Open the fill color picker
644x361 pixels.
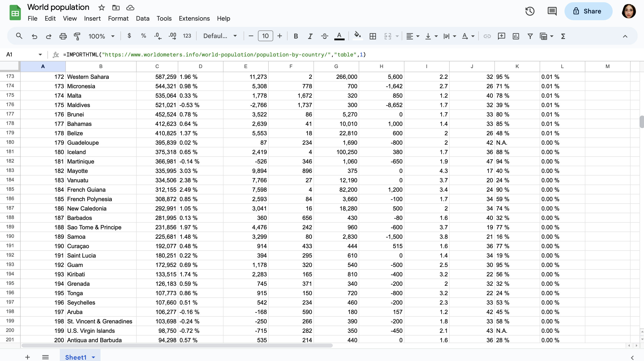pyautogui.click(x=358, y=36)
